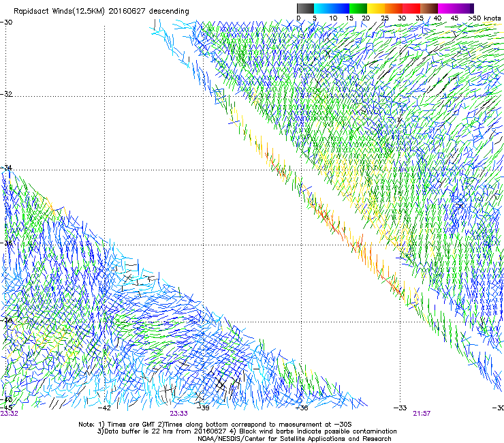The width and height of the screenshot is (504, 443).
Task: Click the '>50 knots' legend label
Action: click(x=484, y=18)
